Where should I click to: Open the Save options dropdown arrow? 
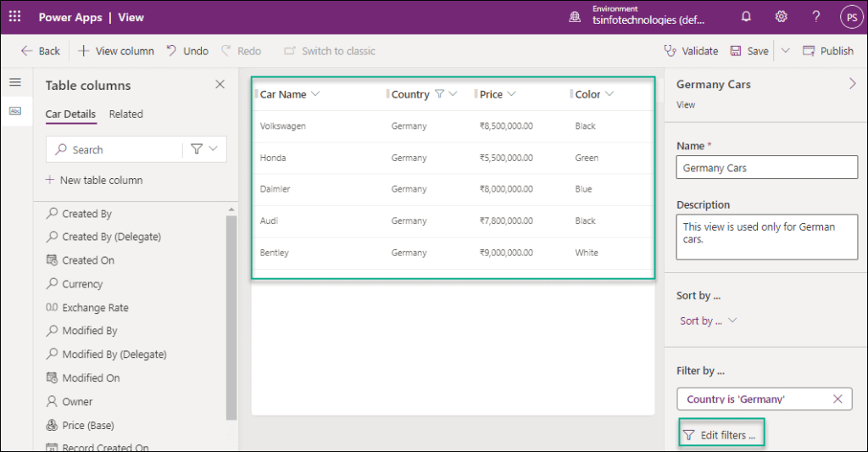785,51
